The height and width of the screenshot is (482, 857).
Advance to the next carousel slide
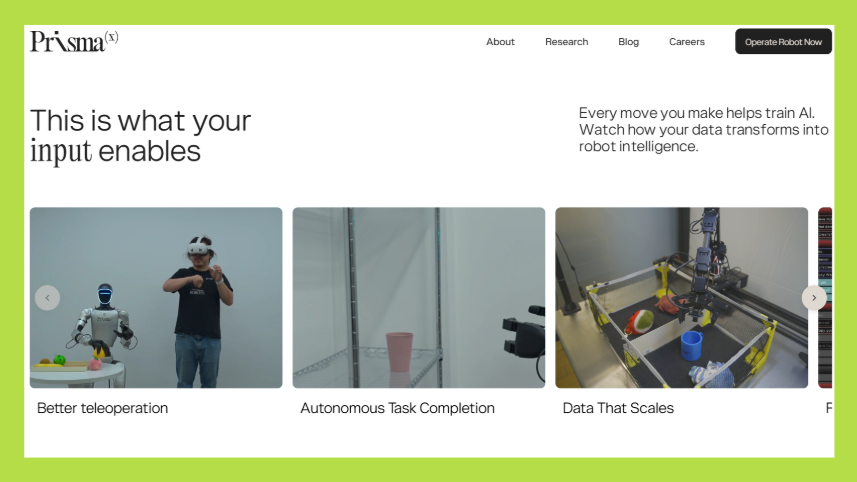(x=813, y=298)
